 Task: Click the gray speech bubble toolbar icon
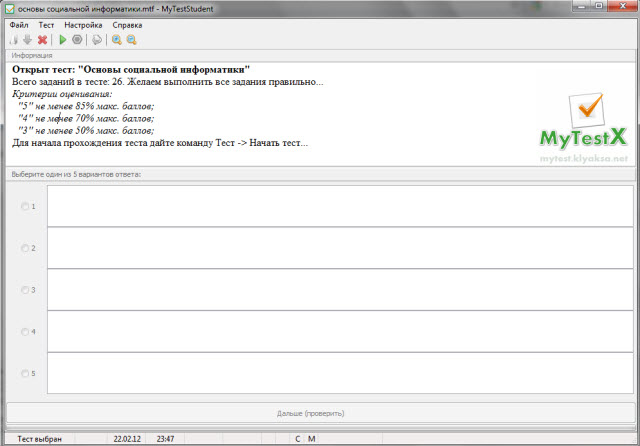[x=97, y=40]
